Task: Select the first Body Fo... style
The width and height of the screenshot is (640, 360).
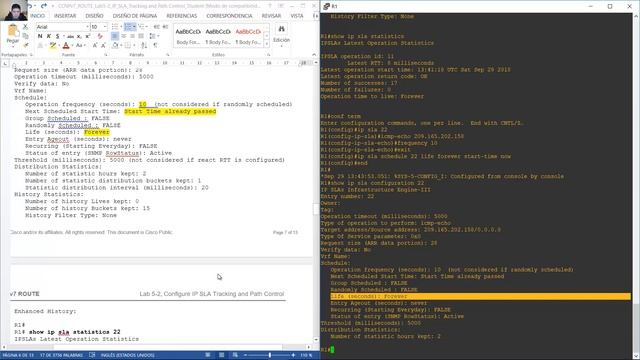Action: [x=188, y=36]
